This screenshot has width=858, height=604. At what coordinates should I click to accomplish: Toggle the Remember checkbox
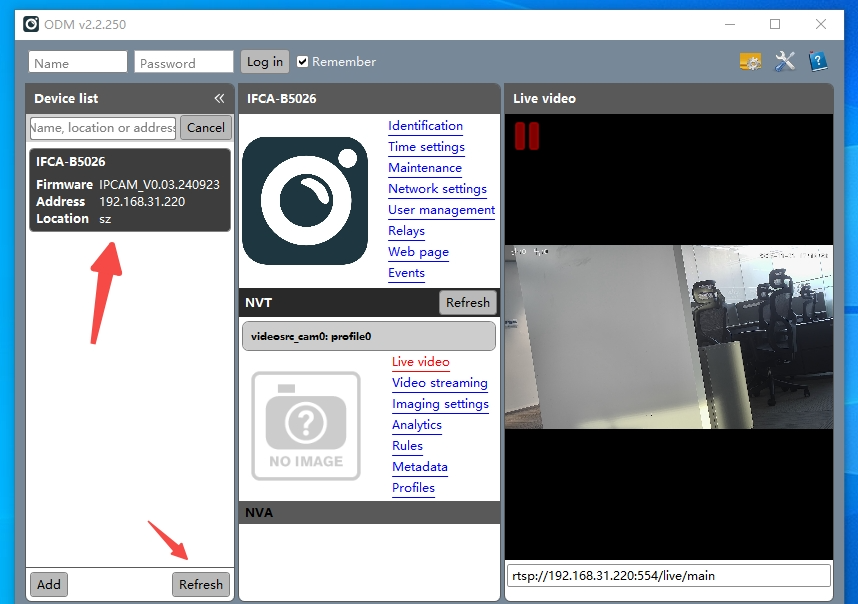click(302, 61)
